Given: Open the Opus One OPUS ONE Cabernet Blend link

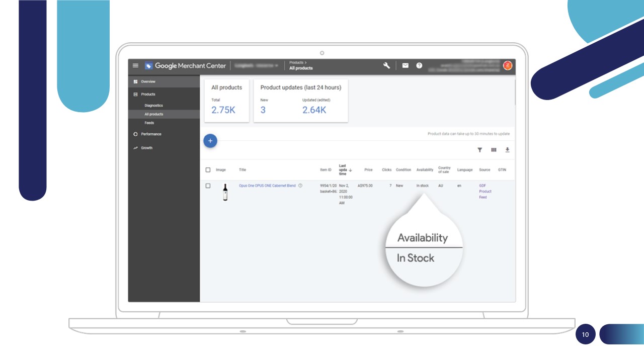Looking at the screenshot, I should 267,186.
